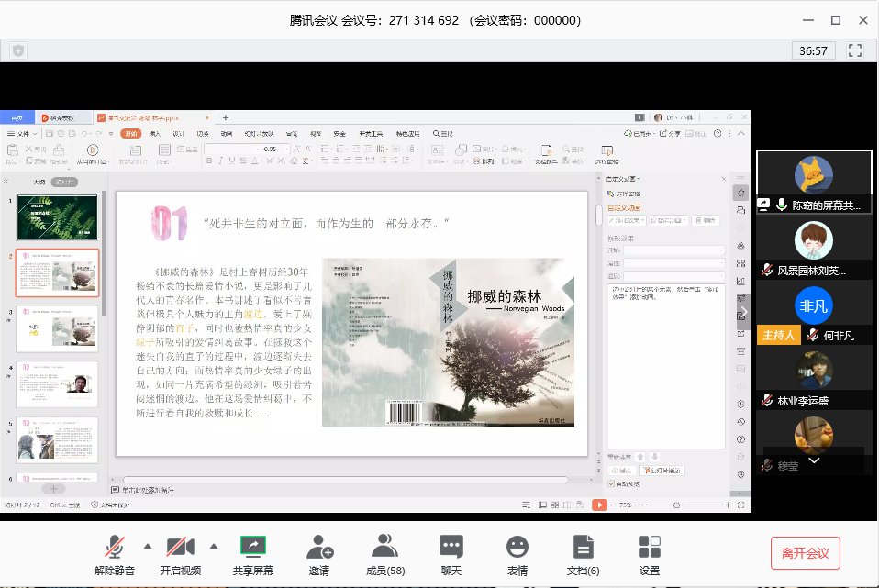879x588 pixels.
Task: Collapse the participant strip using side arrow
Action: coord(743,311)
